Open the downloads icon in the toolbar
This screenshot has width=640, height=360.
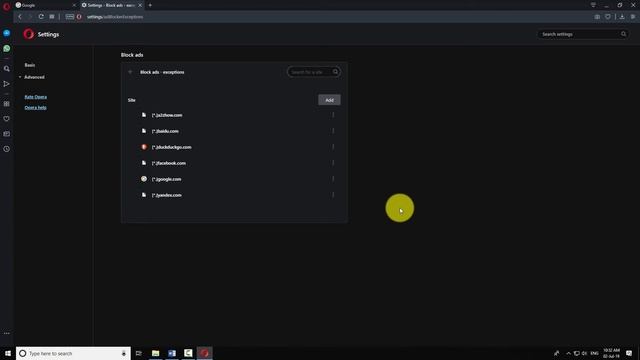tap(622, 17)
